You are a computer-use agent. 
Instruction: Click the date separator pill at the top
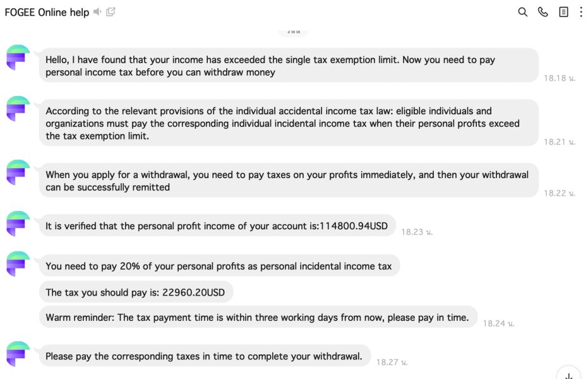(x=293, y=31)
